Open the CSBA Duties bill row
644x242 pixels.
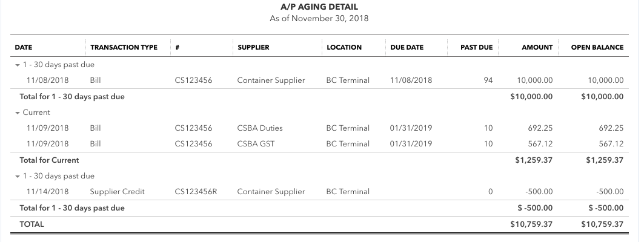[x=319, y=128]
